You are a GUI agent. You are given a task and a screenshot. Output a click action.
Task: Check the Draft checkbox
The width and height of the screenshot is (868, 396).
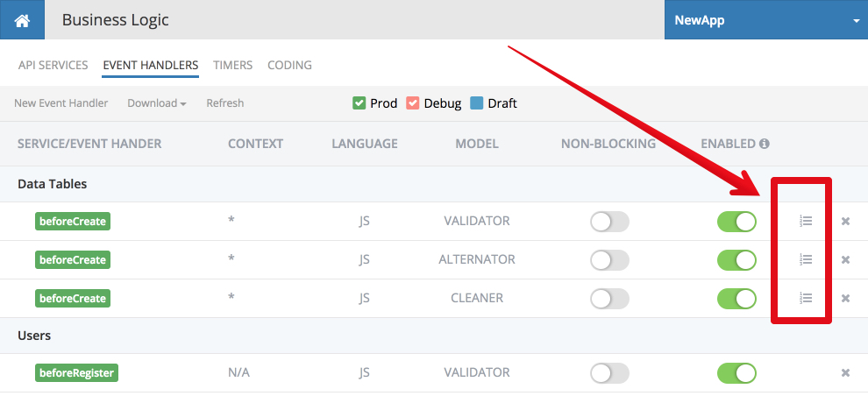tap(476, 103)
